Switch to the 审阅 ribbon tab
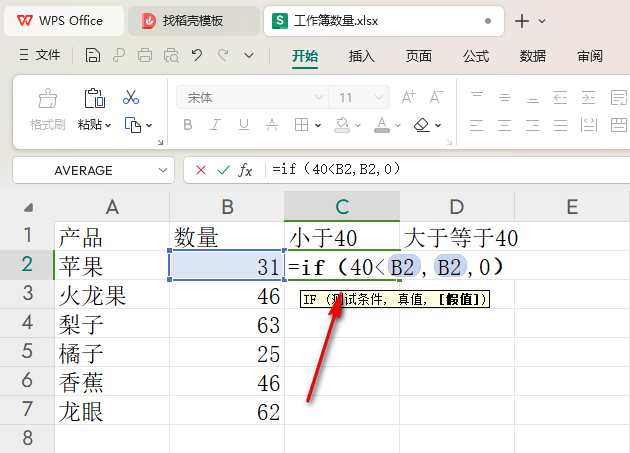Viewport: 630px width, 453px height. (590, 56)
